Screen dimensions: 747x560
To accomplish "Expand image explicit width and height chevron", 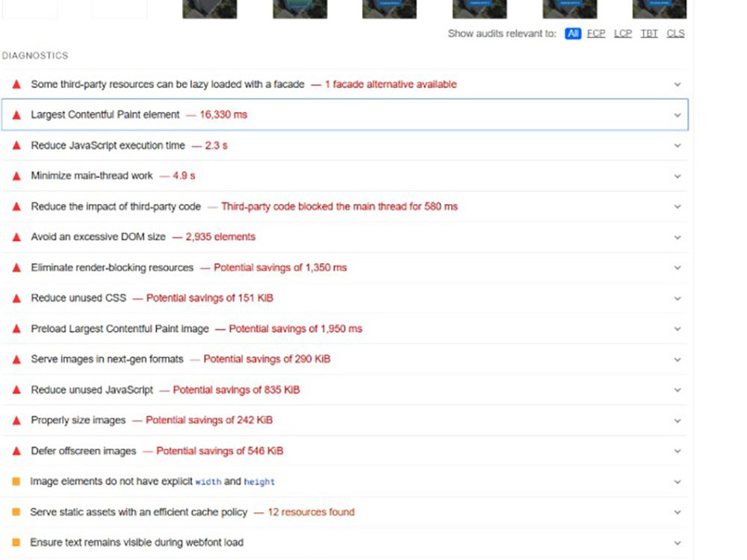I will pos(677,482).
